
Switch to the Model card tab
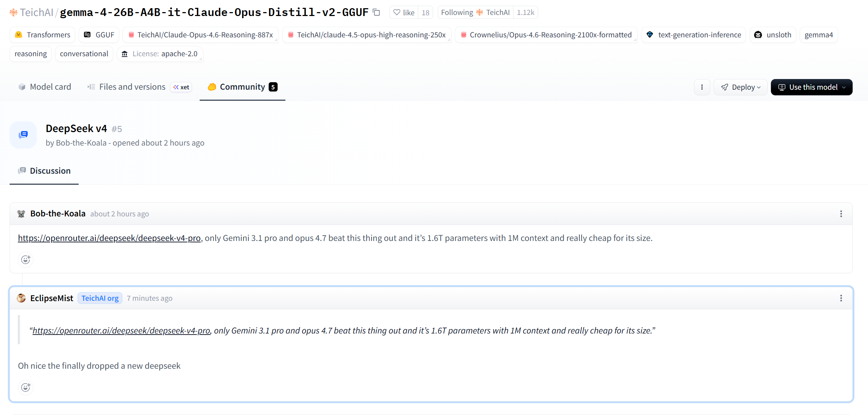click(44, 87)
